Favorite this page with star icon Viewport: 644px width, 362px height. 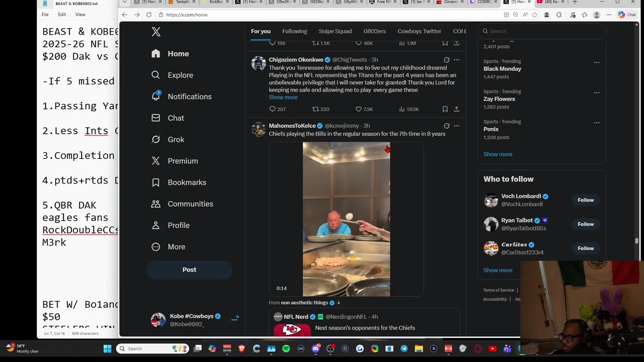tap(534, 15)
